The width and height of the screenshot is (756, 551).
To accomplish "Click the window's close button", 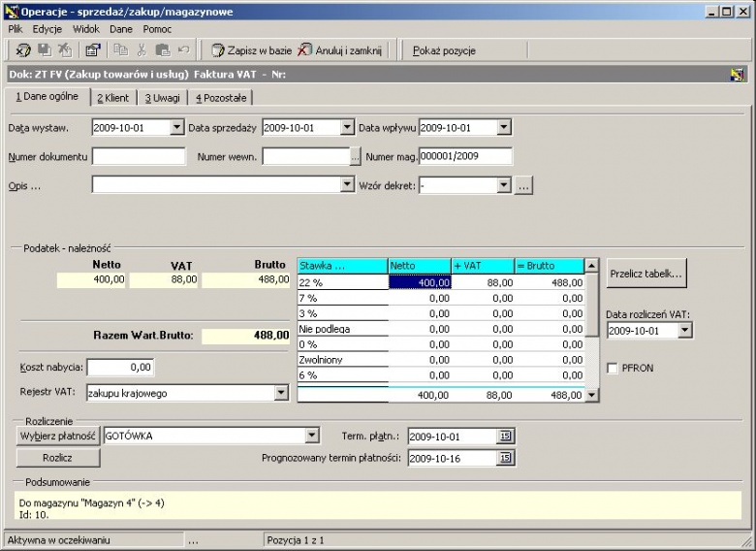I will tap(743, 12).
